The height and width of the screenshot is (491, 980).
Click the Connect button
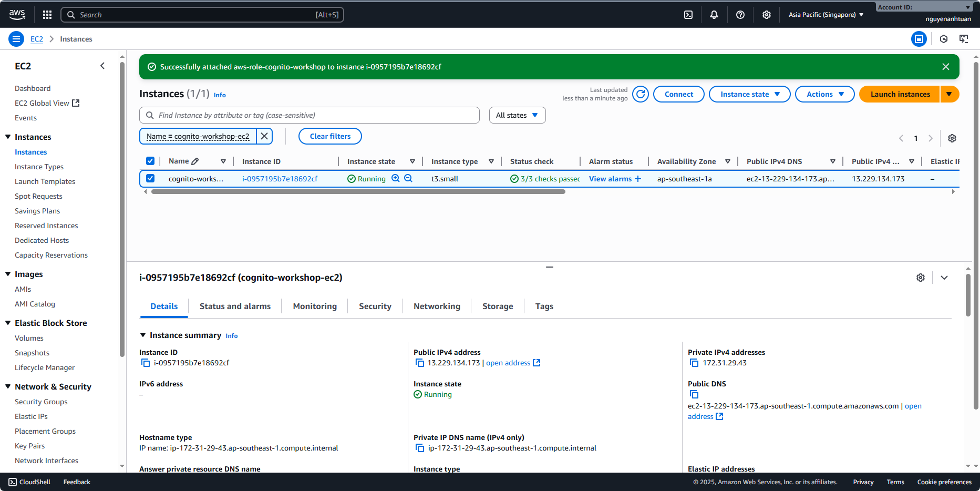(x=678, y=95)
